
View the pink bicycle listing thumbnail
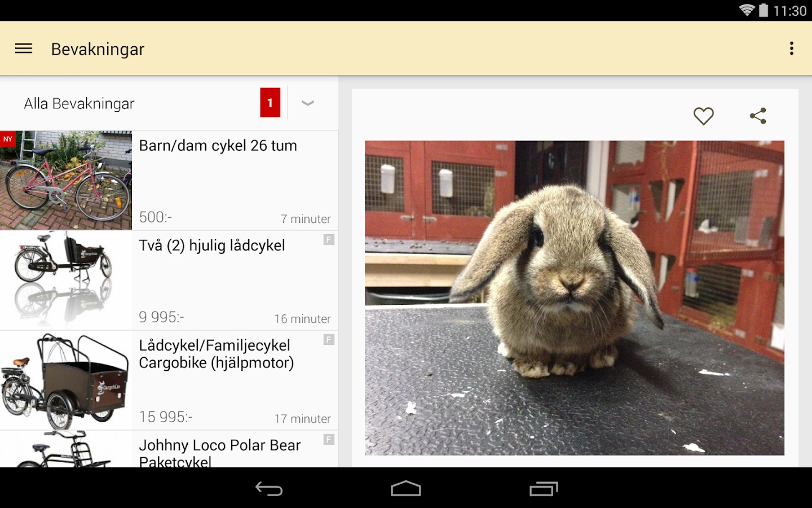tap(65, 181)
